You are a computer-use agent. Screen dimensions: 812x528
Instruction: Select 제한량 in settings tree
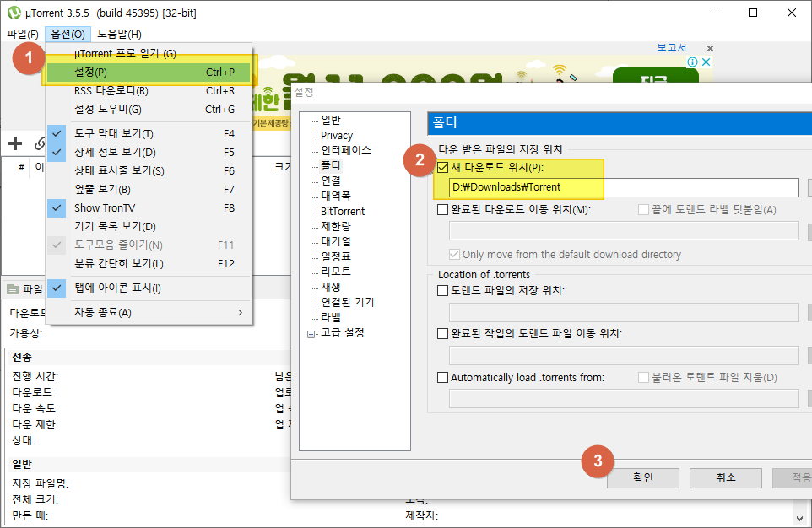tap(336, 226)
